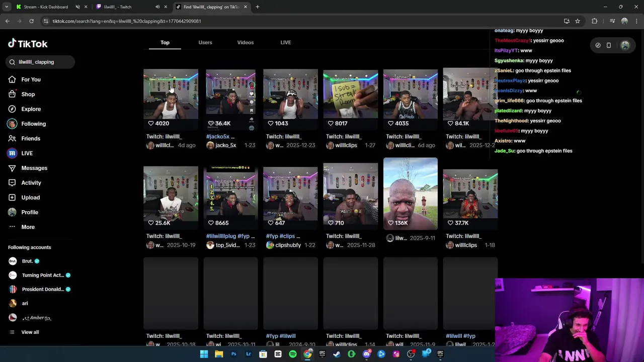Reload the page in Chrome
This screenshot has width=644, height=362.
(x=31, y=21)
